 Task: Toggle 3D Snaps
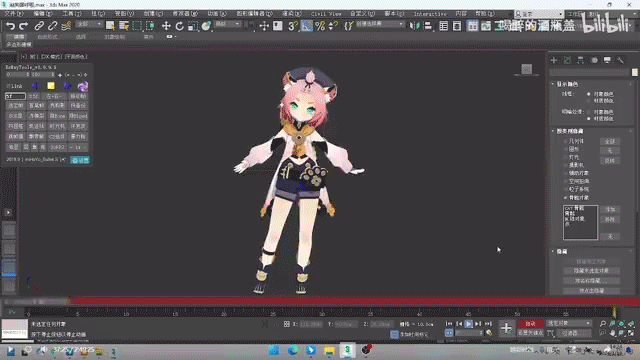(293, 26)
